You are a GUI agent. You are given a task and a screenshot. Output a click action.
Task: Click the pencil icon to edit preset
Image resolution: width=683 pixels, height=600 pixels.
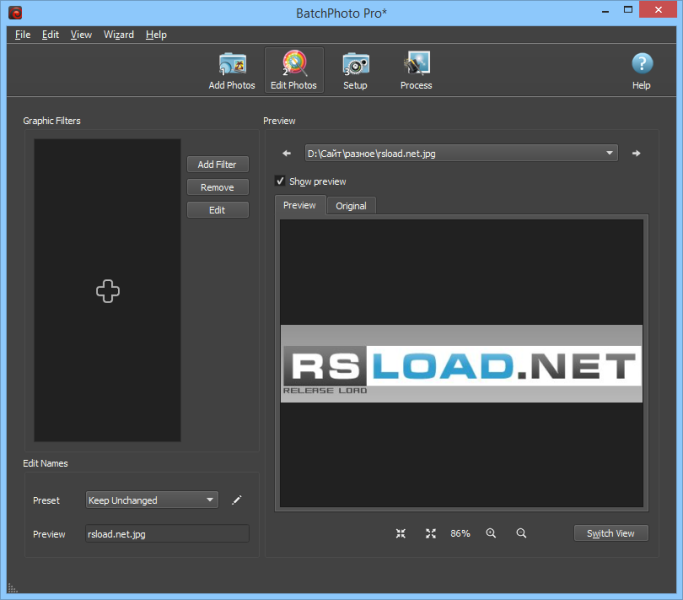[237, 500]
